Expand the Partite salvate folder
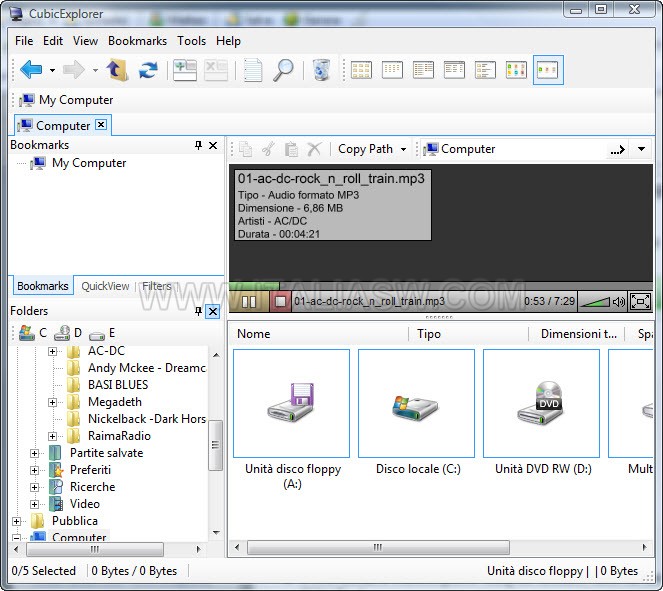The height and width of the screenshot is (591, 663). tap(34, 453)
